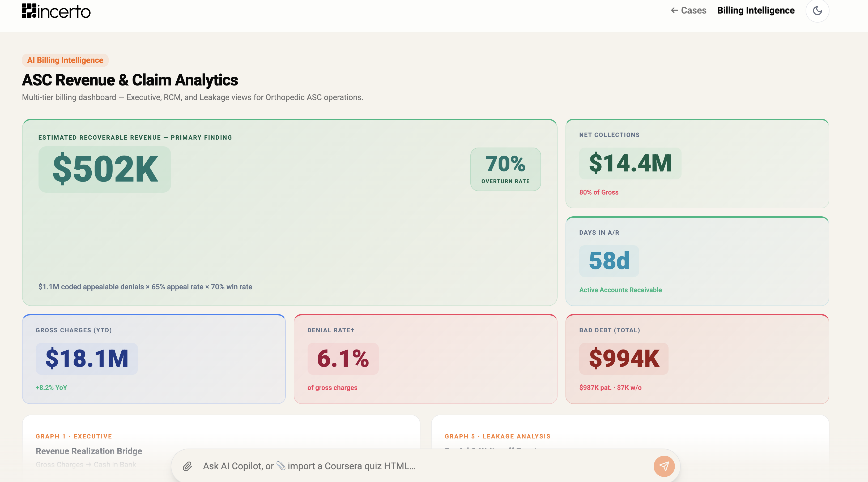Click the $994K bad debt value

pyautogui.click(x=624, y=359)
